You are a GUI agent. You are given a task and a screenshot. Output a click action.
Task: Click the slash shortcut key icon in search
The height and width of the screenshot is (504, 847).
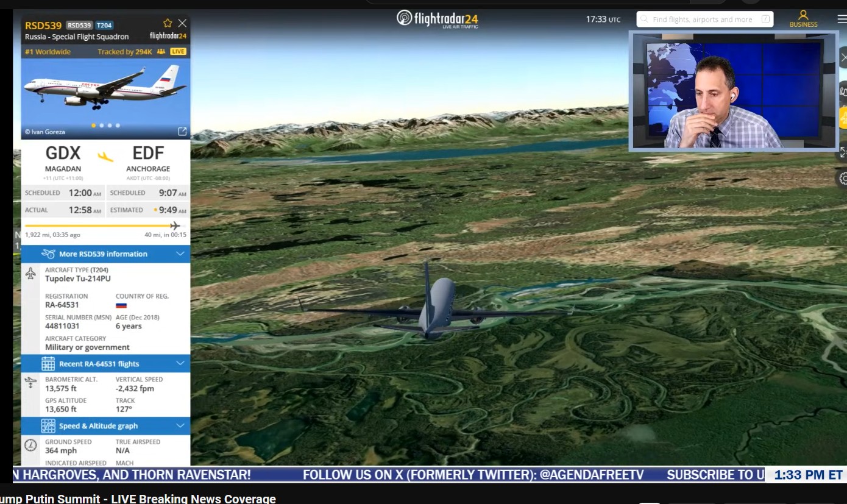click(x=766, y=20)
